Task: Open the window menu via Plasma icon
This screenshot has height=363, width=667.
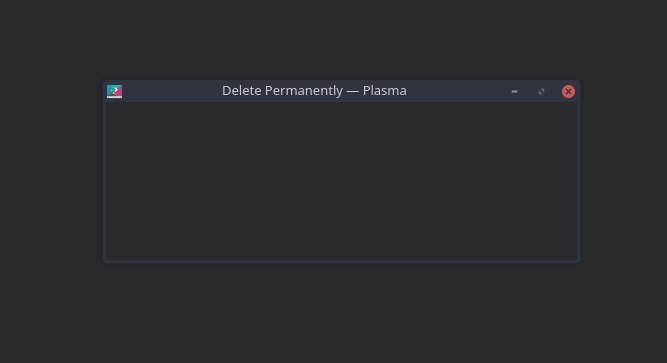Action: (x=114, y=91)
